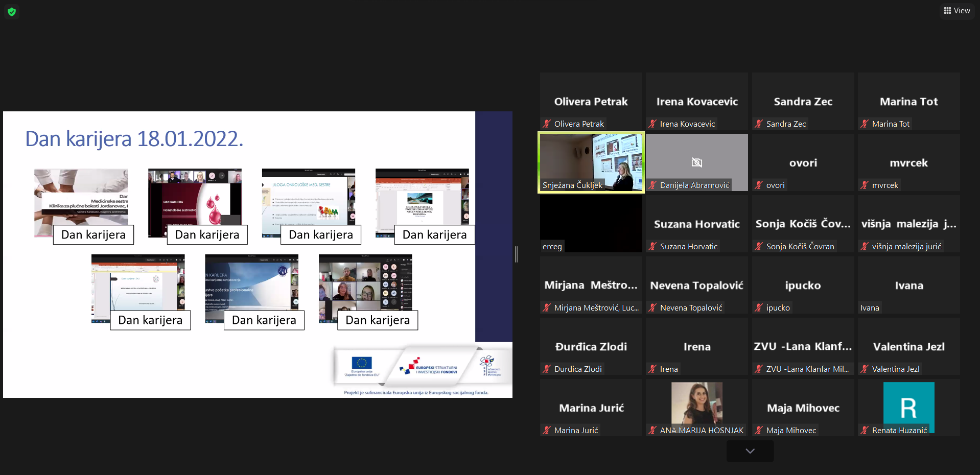Click the Ivana participant tile
The height and width of the screenshot is (475, 980).
[908, 284]
